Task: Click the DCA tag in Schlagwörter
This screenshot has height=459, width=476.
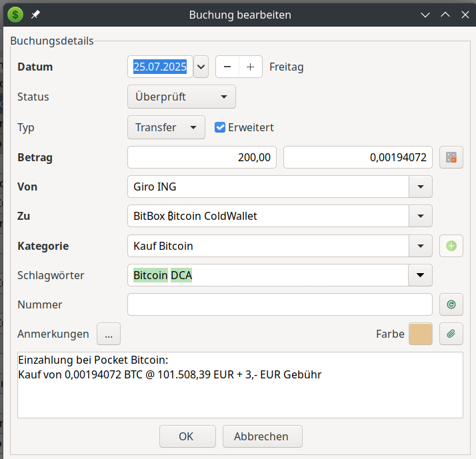Action: [181, 275]
